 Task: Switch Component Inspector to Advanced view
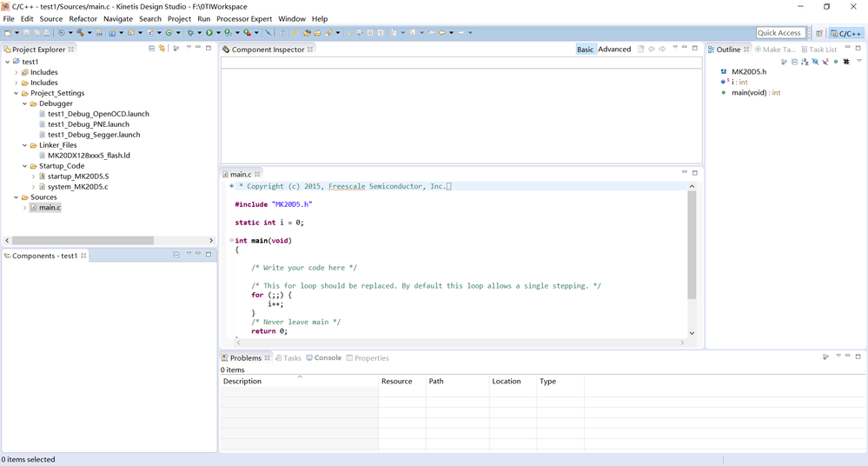tap(614, 50)
